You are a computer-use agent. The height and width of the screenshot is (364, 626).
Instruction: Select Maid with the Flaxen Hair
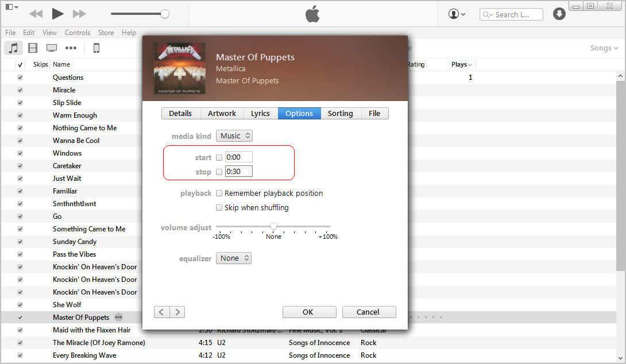point(92,330)
